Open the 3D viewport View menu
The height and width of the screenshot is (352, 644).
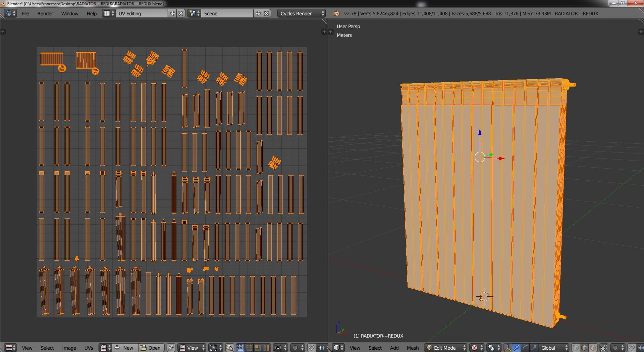click(x=355, y=348)
